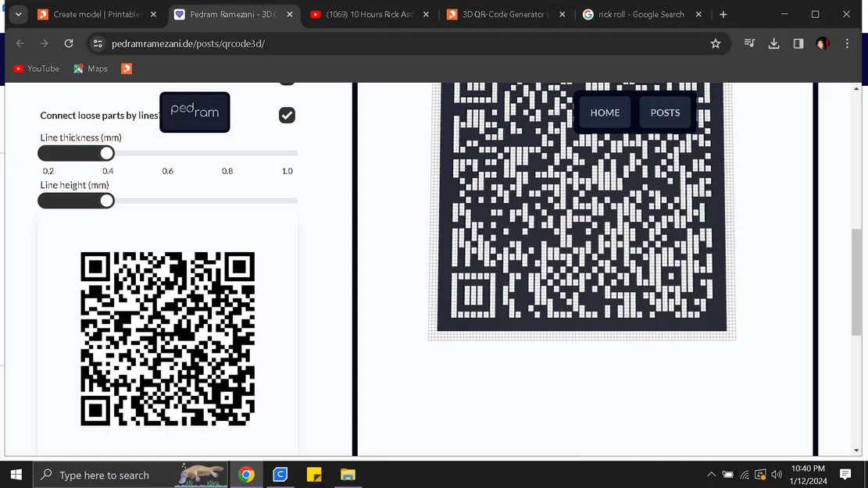Open the Maps bookmark on the bookmarks bar
Screen dimensions: 868x488
tap(90, 69)
